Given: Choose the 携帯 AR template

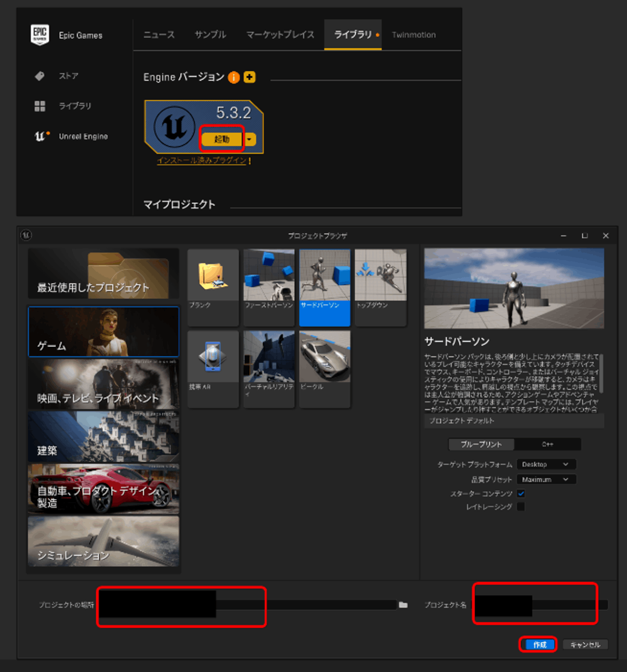Looking at the screenshot, I should click(x=213, y=369).
